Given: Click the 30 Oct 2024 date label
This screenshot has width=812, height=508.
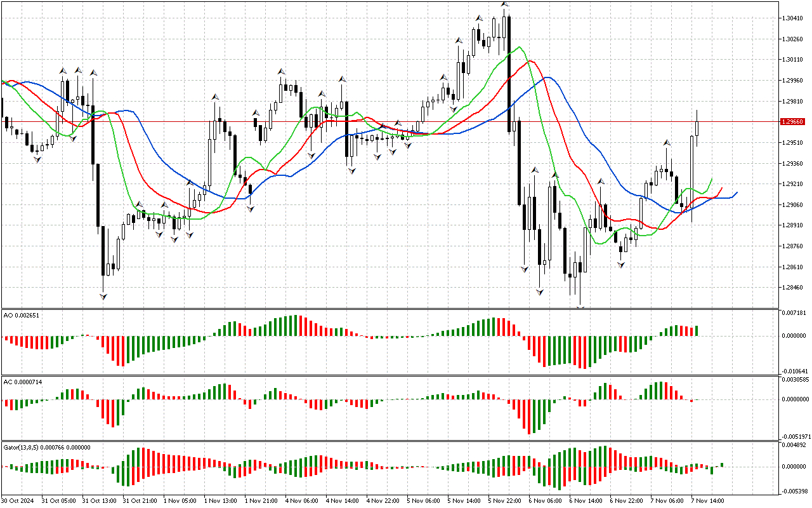Looking at the screenshot, I should 19,500.
